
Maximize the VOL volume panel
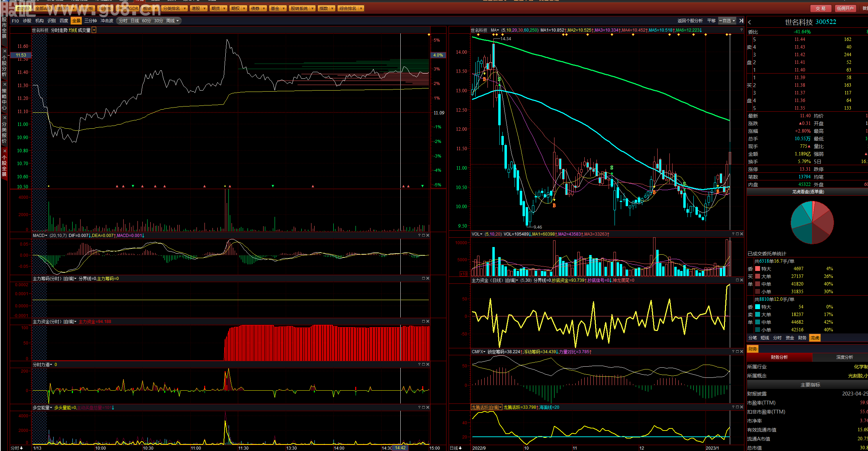(x=737, y=234)
